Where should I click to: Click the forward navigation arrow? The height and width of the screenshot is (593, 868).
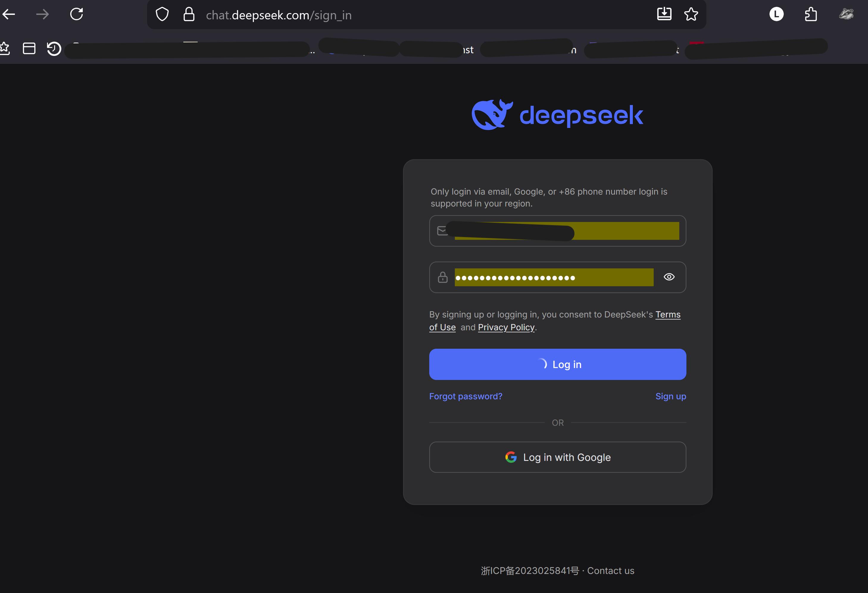(43, 15)
